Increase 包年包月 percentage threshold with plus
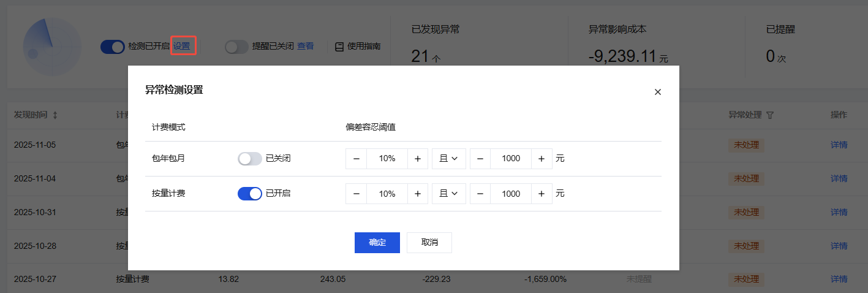The image size is (868, 293). pyautogui.click(x=418, y=159)
